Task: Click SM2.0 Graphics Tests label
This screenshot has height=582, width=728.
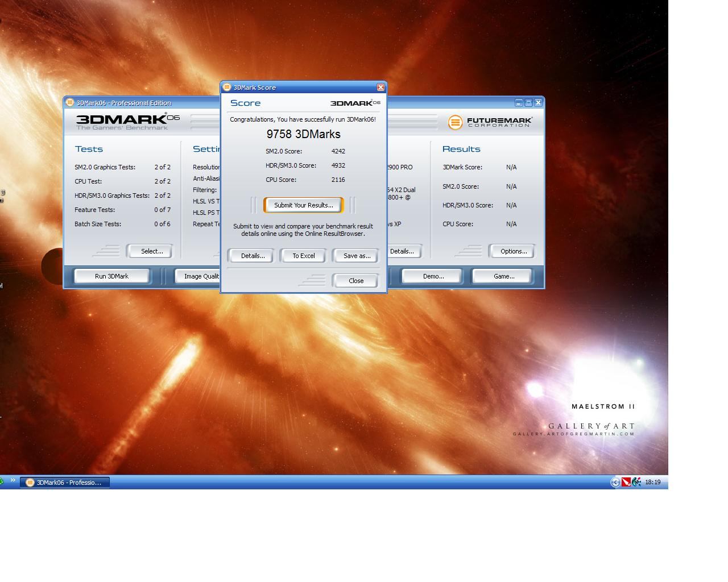Action: [105, 167]
